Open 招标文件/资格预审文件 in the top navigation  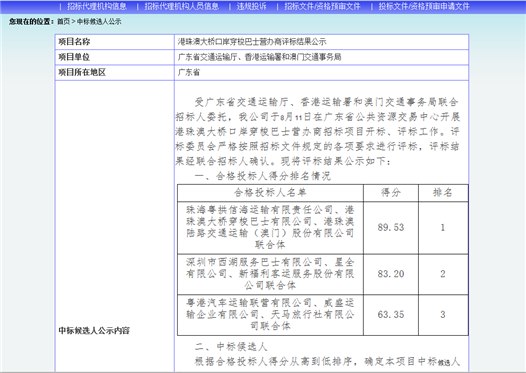[x=322, y=6]
